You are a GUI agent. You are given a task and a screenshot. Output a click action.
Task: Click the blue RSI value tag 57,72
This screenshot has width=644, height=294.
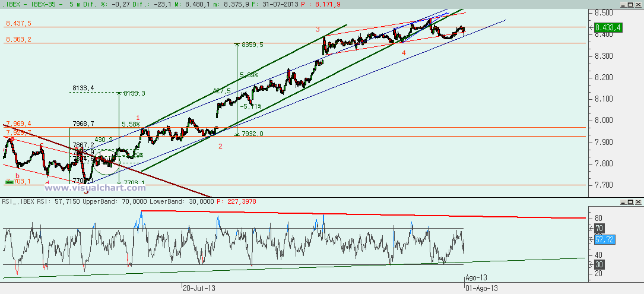pos(605,239)
